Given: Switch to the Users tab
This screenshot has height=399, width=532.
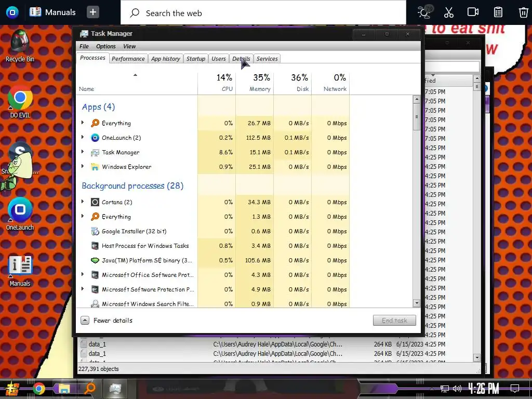Looking at the screenshot, I should (219, 59).
